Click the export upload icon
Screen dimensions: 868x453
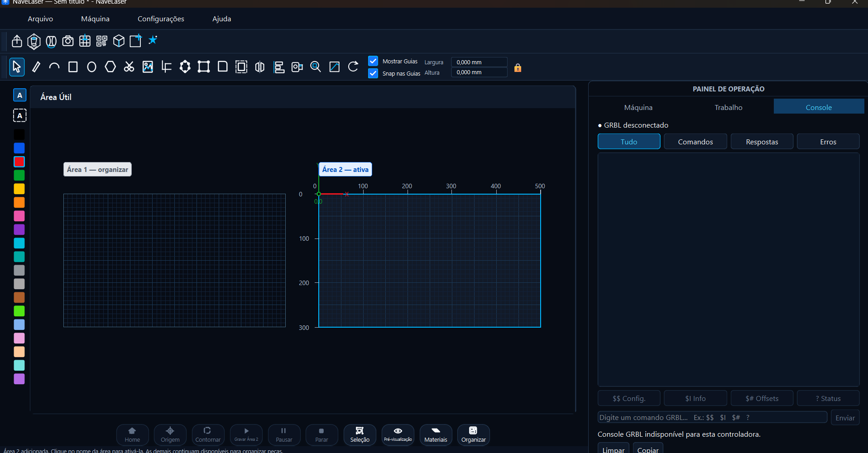[x=17, y=41]
